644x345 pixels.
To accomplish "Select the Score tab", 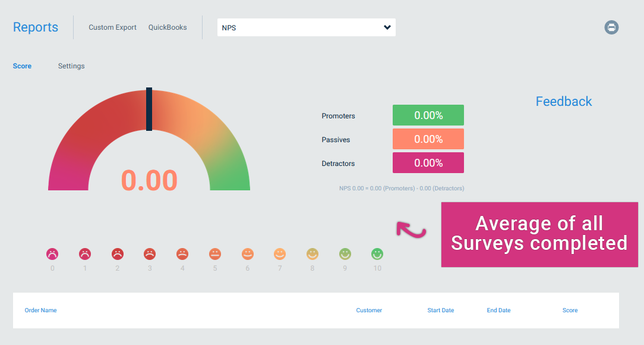I will [22, 66].
